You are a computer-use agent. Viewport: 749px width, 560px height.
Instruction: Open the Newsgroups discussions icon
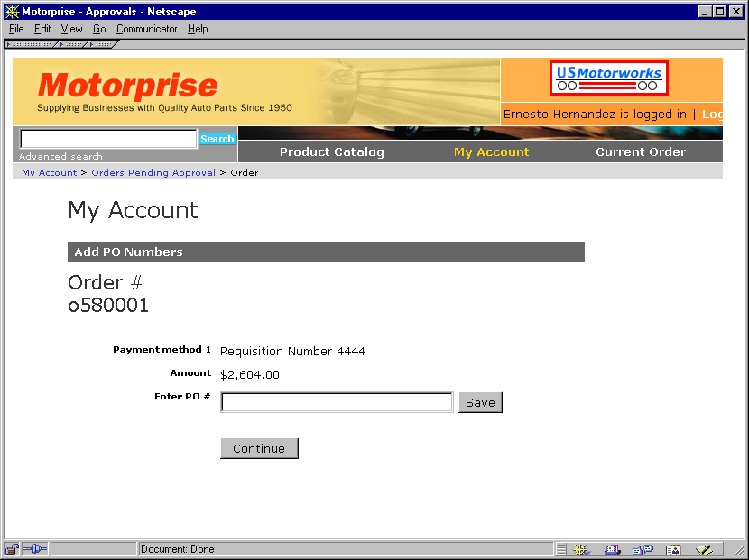(x=643, y=549)
